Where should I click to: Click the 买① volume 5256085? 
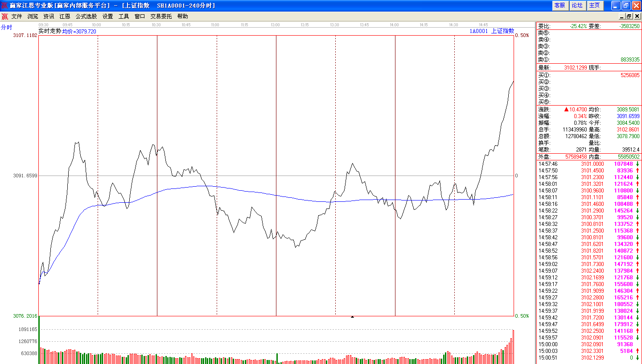click(630, 75)
